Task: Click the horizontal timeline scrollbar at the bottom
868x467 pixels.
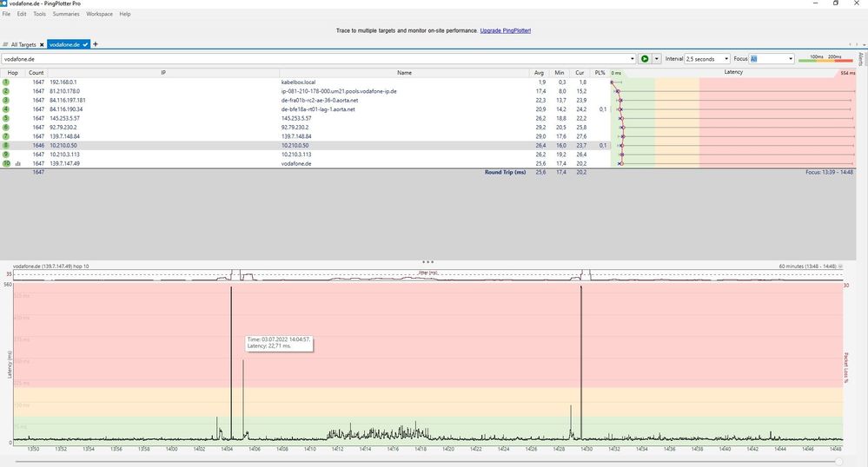Action: coord(429,461)
